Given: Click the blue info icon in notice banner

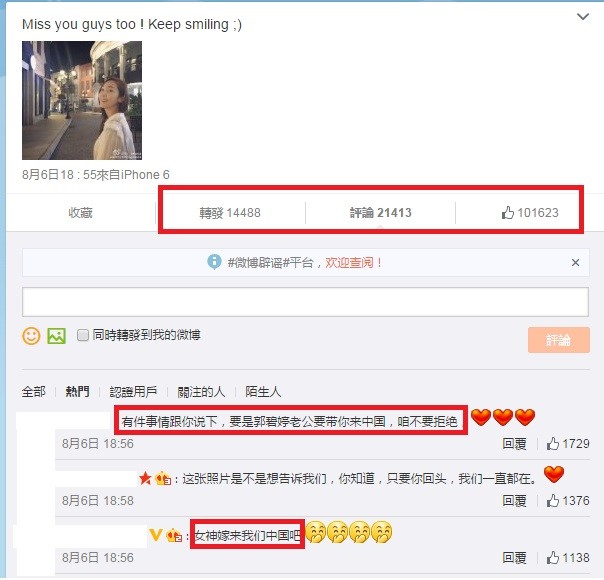Looking at the screenshot, I should coord(214,262).
